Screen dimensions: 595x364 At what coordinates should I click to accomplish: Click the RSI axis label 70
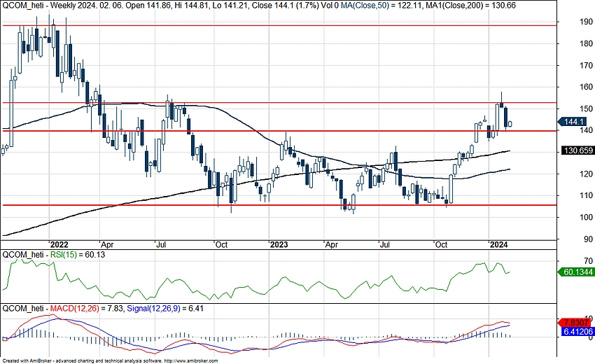(588, 261)
